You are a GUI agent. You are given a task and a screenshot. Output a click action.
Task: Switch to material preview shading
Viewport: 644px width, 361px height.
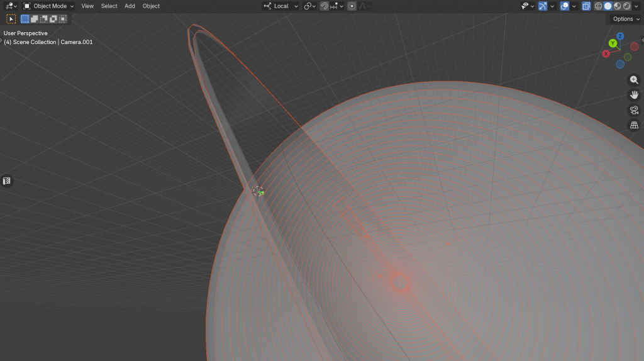[x=618, y=6]
